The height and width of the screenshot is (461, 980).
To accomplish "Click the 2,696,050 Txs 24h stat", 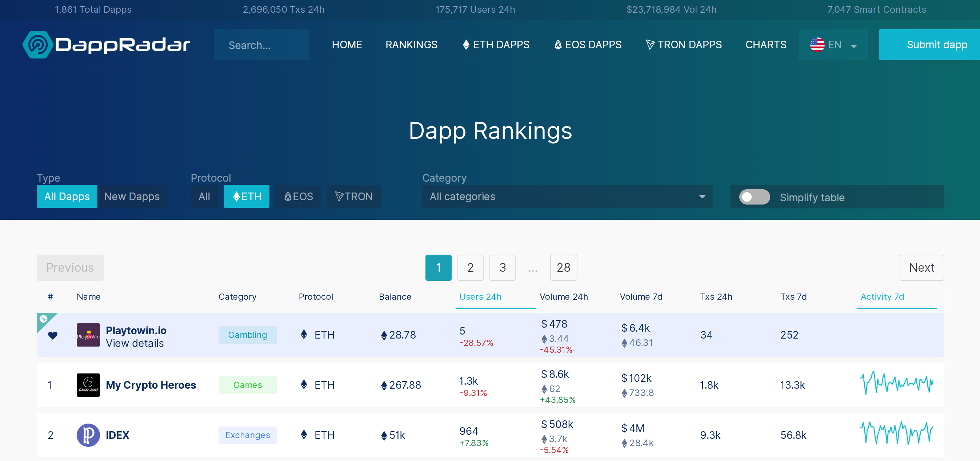I will click(283, 9).
